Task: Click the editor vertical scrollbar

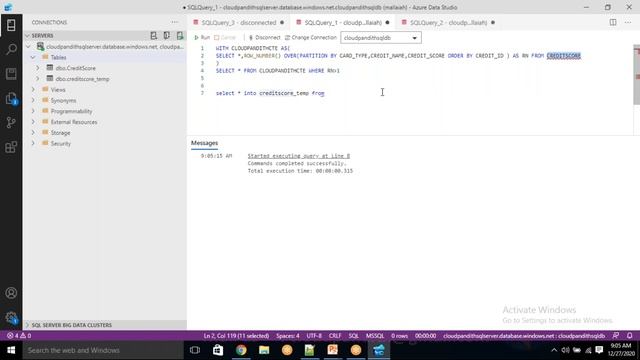Action: (x=637, y=74)
